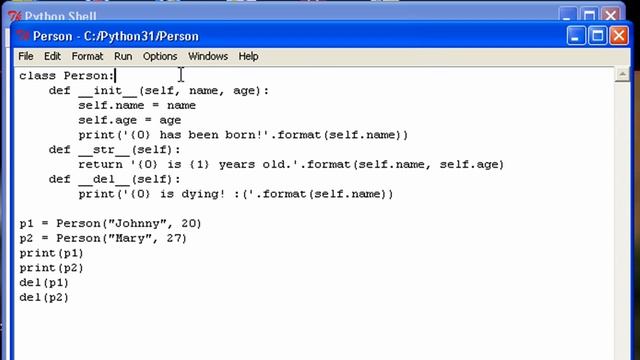
Task: Click the 'del(p1)' line
Action: [x=44, y=282]
